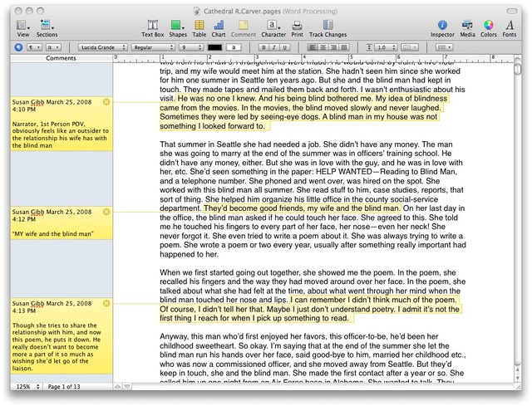
Task: Click the line spacing icon
Action: 369,47
